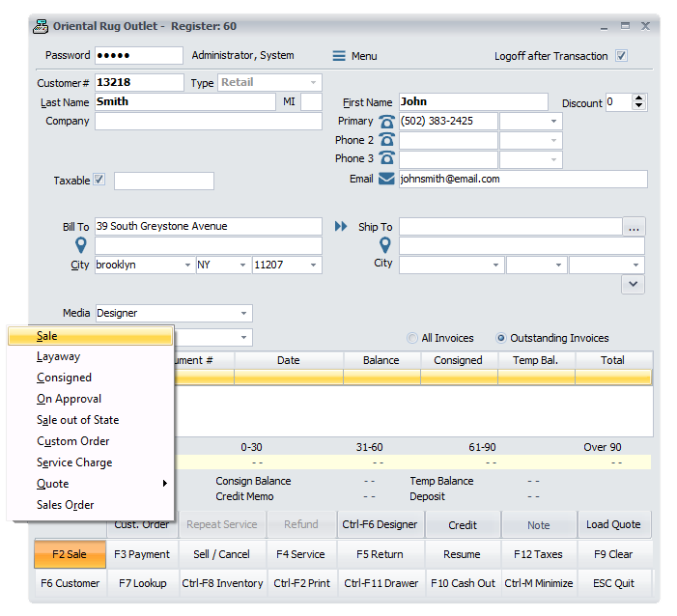Click the ESC Quit button
The width and height of the screenshot is (677, 616).
[x=613, y=583]
